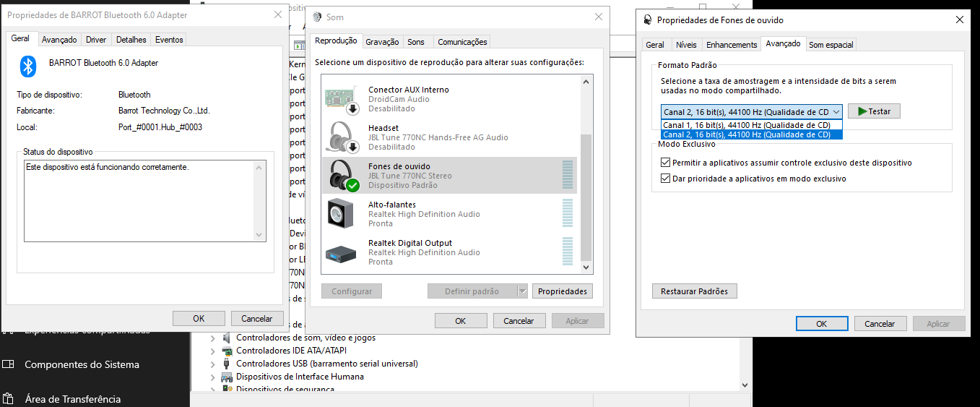Image resolution: width=980 pixels, height=407 pixels.
Task: Click the speaker icon for Controladores de som
Action: [227, 338]
